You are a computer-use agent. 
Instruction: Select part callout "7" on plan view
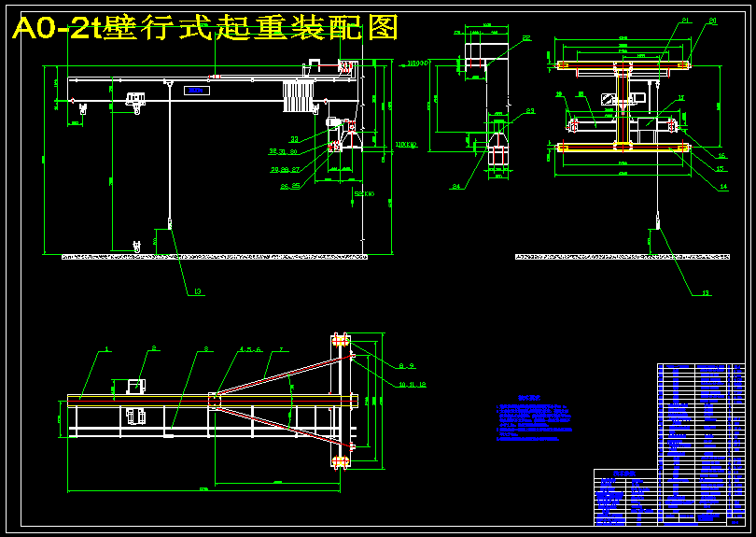[x=281, y=349]
